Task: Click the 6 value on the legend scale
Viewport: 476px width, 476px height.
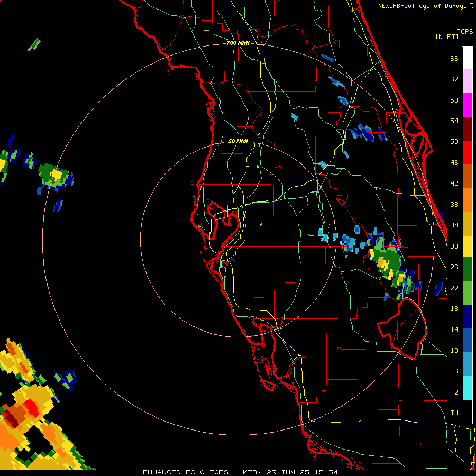Action: point(456,371)
